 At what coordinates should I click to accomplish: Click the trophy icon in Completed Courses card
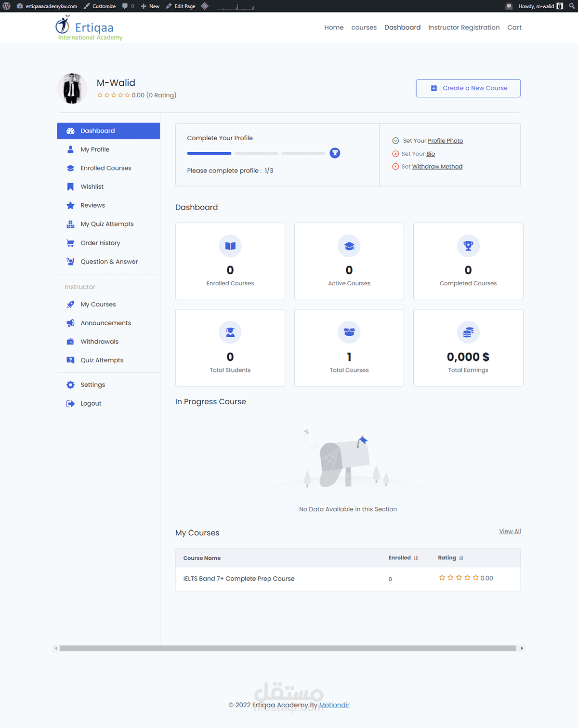pos(468,246)
